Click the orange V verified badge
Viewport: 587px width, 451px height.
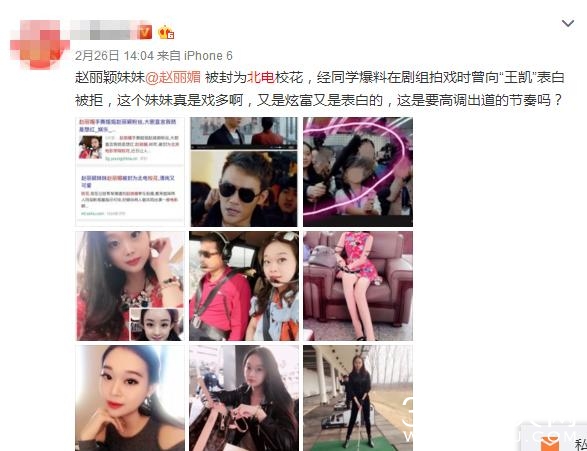pyautogui.click(x=145, y=32)
